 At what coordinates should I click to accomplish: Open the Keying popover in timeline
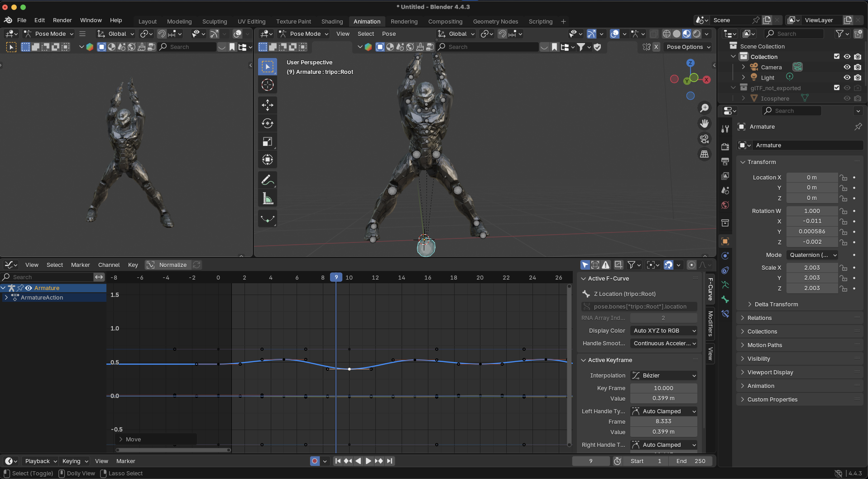click(x=75, y=461)
